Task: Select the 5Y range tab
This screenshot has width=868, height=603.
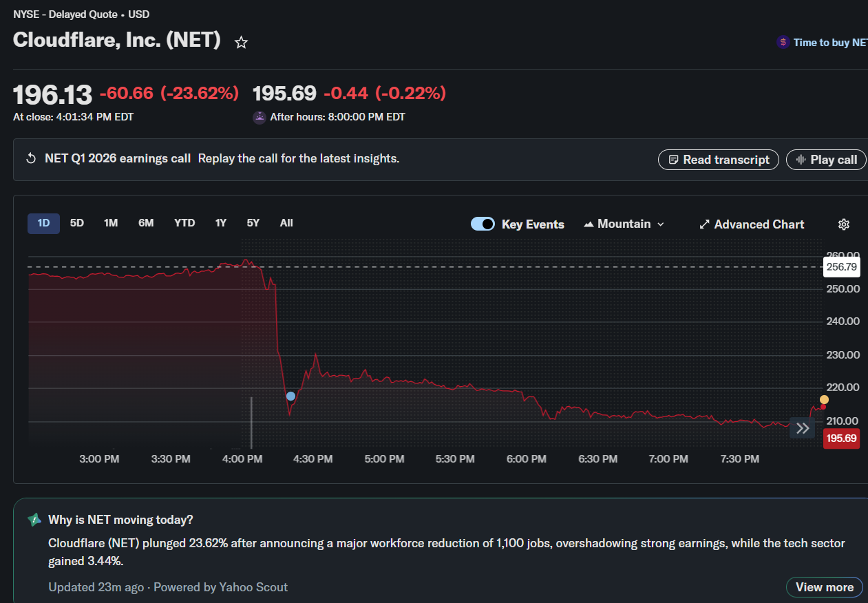Action: point(253,223)
